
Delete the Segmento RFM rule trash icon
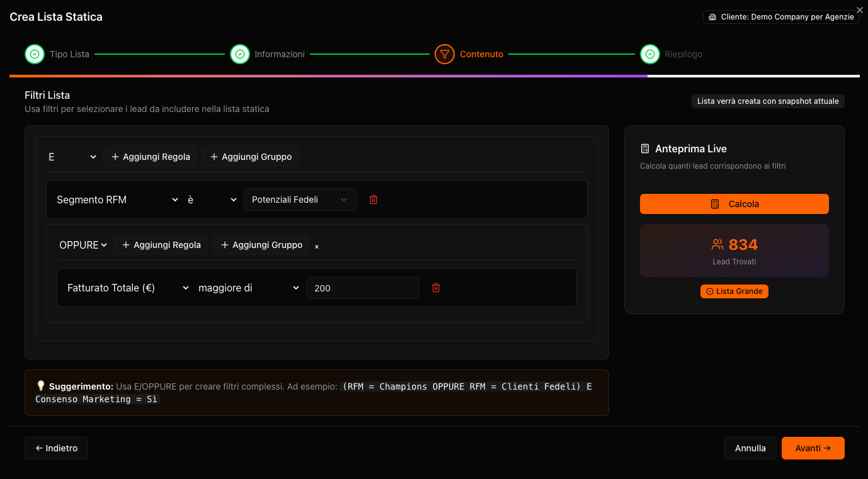tap(374, 200)
